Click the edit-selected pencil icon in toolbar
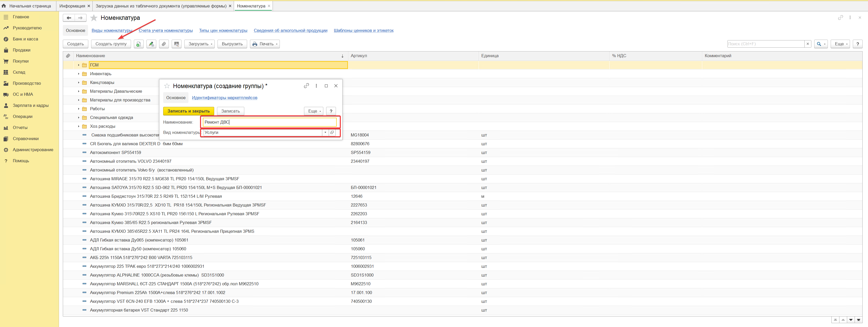The image size is (868, 327). pos(151,44)
